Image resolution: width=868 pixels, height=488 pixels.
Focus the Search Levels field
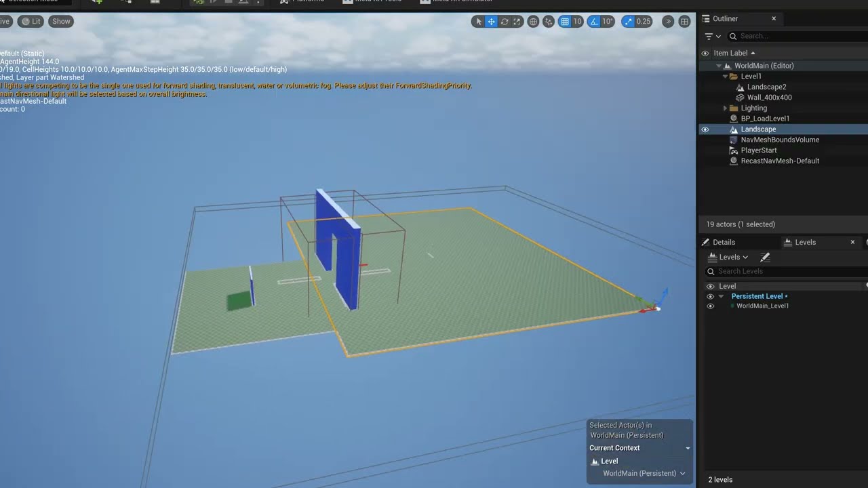[x=787, y=271]
